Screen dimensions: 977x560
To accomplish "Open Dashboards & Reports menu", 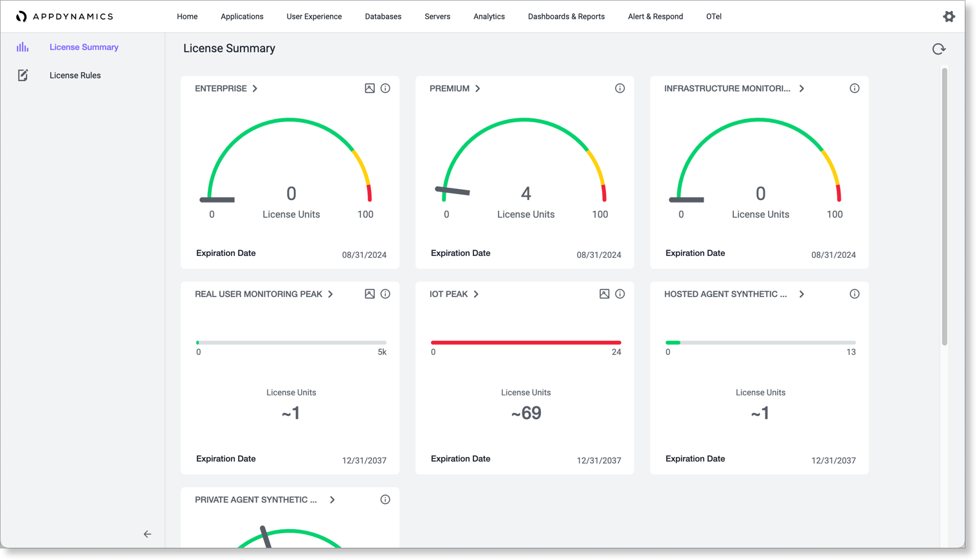I will click(x=566, y=17).
